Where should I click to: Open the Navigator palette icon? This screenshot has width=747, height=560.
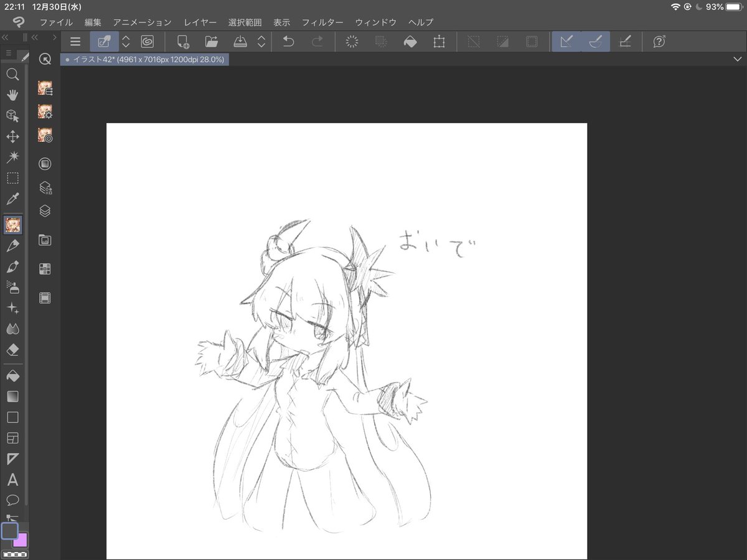click(x=45, y=240)
